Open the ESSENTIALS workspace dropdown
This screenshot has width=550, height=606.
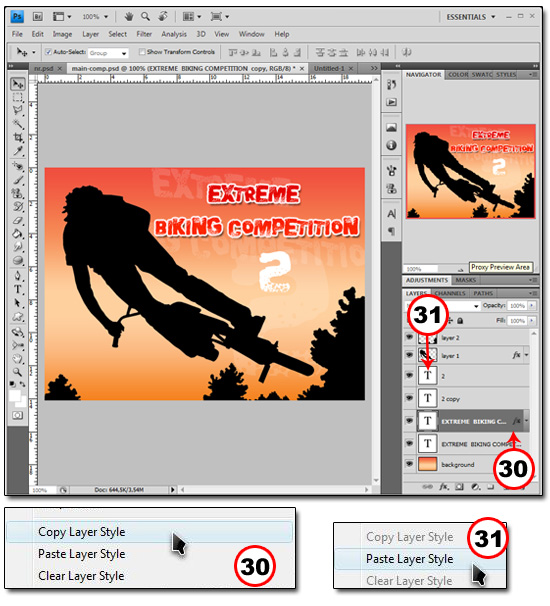[x=471, y=17]
